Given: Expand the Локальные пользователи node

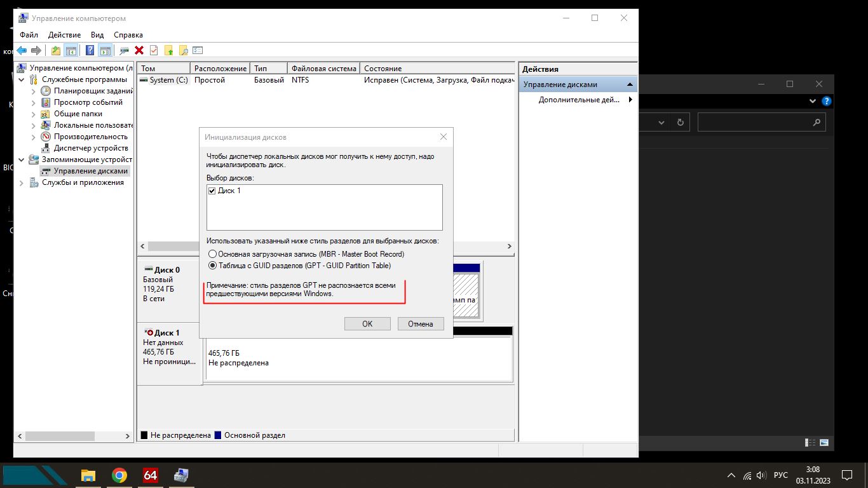Looking at the screenshot, I should pyautogui.click(x=34, y=125).
